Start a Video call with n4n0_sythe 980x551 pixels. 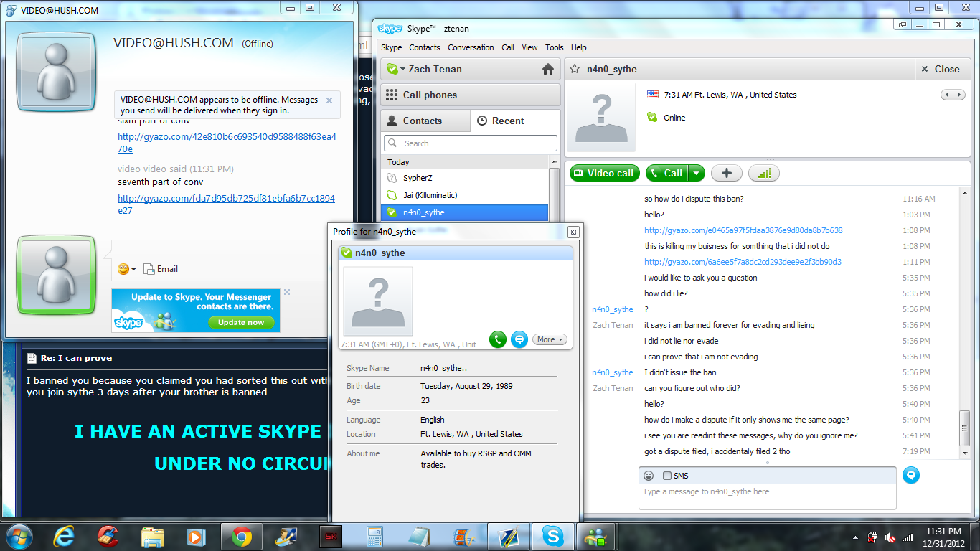click(x=606, y=173)
